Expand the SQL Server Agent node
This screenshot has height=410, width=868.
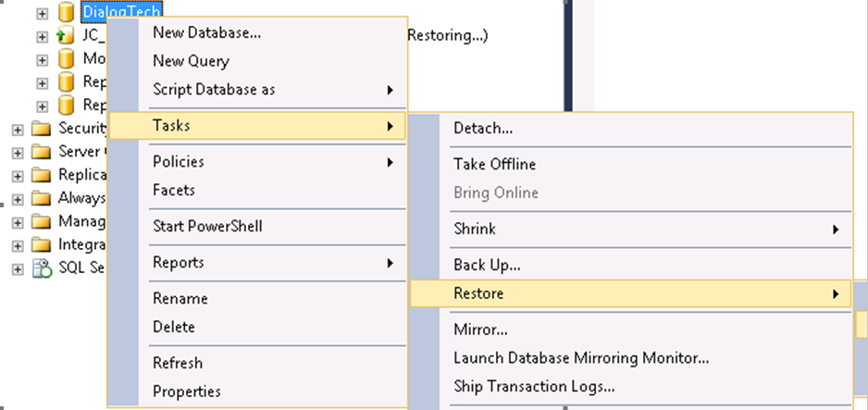click(x=18, y=269)
